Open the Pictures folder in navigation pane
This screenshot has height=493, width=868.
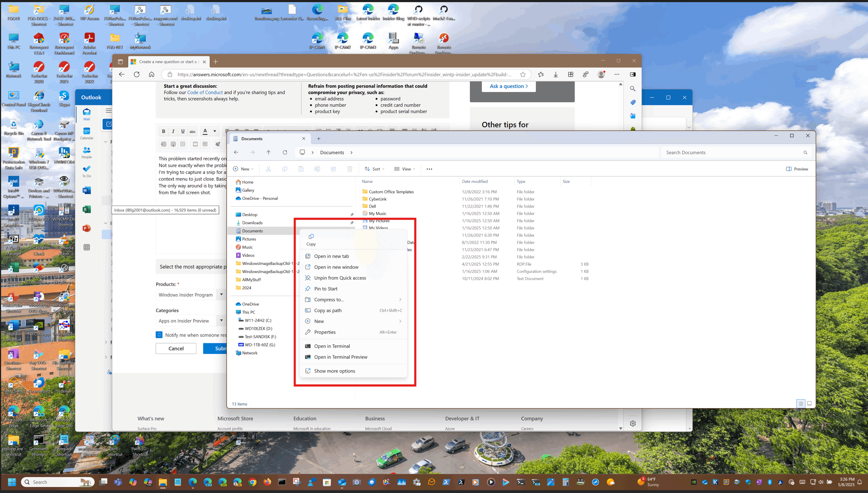click(249, 239)
